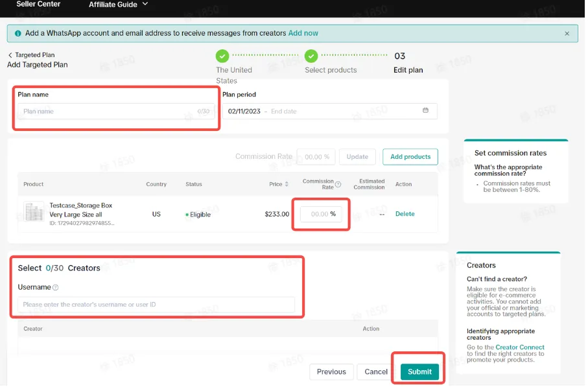Focus the creator Username search field
Screen dimensions: 588x387
[x=156, y=305]
